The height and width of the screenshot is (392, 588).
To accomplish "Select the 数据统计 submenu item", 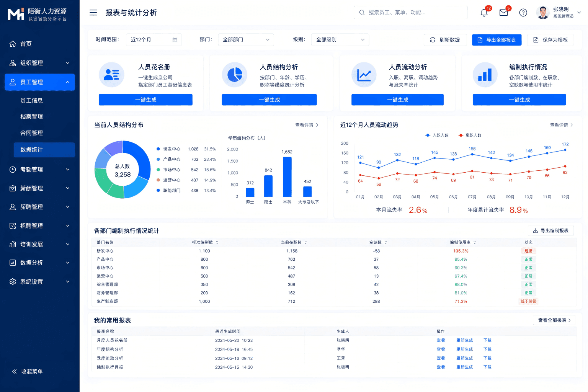I will pyautogui.click(x=44, y=150).
